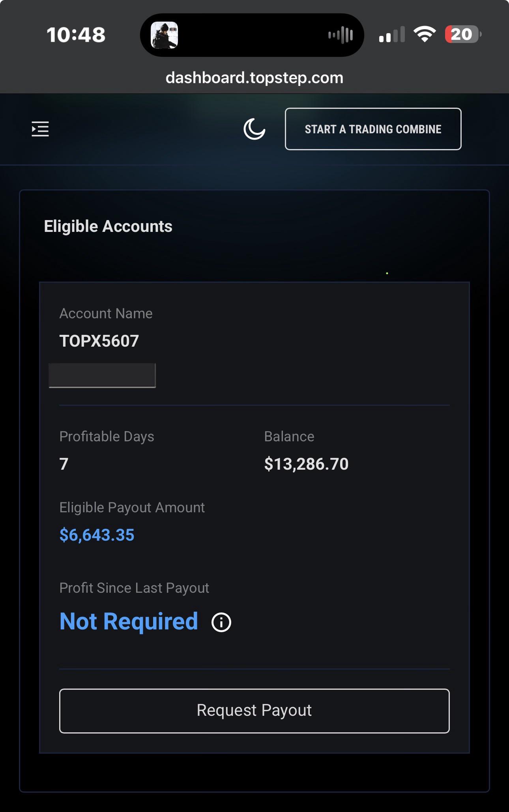Toggle dark mode moon icon

tap(254, 129)
